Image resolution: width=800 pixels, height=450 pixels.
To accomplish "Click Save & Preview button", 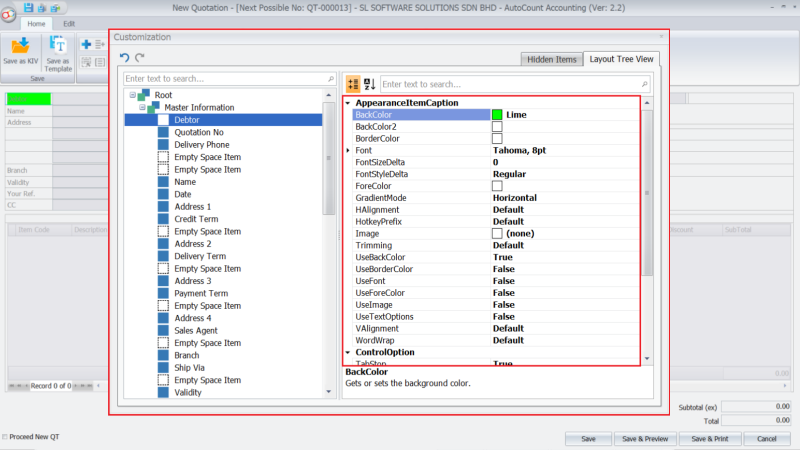I will (x=645, y=439).
